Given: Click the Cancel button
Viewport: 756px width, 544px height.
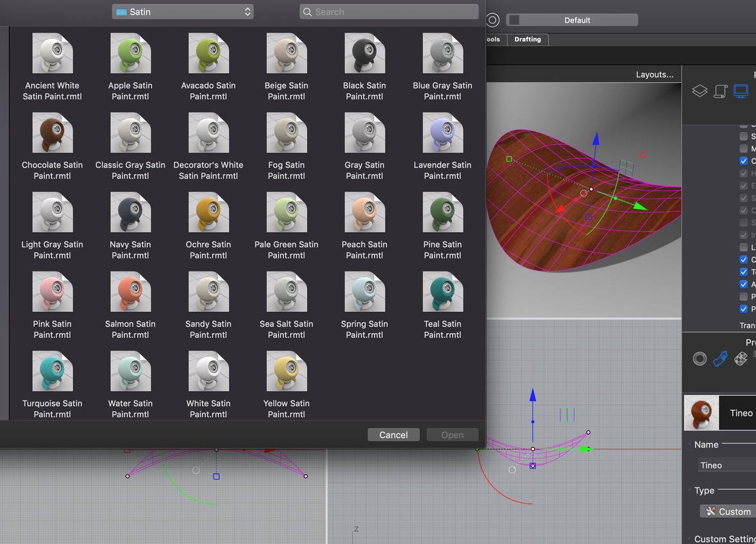Looking at the screenshot, I should pos(393,434).
